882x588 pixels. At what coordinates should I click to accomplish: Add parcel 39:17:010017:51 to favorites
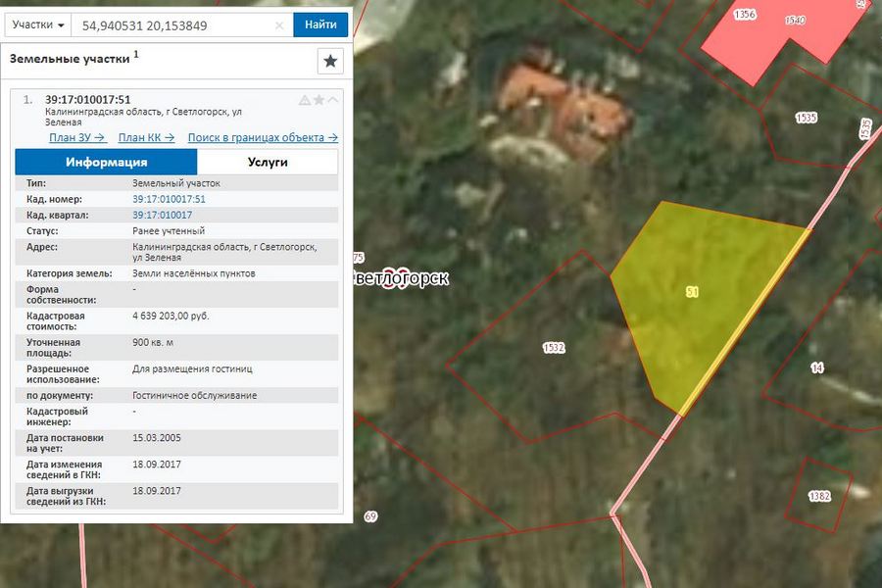click(x=318, y=100)
